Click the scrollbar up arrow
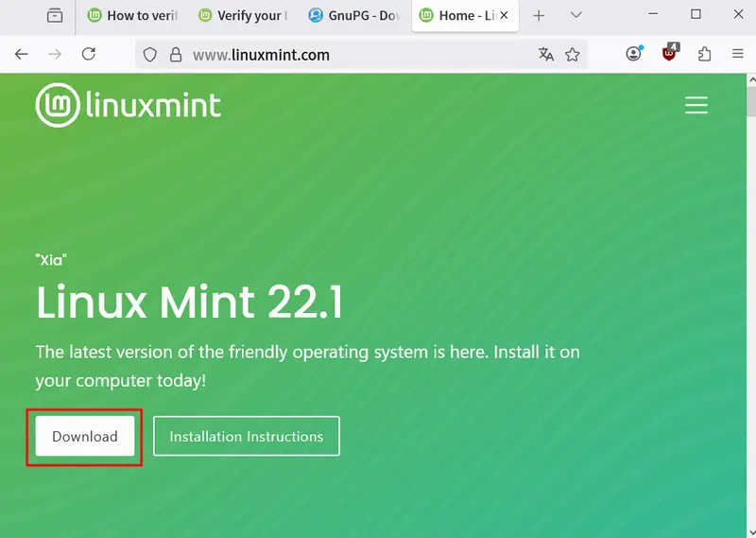This screenshot has width=756, height=538. click(751, 79)
